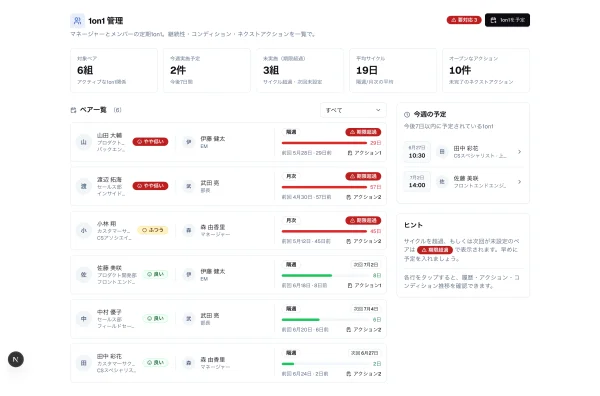The height and width of the screenshot is (396, 600).
Task: Open the 対象ペア 6組 stat card
Action: coord(114,70)
